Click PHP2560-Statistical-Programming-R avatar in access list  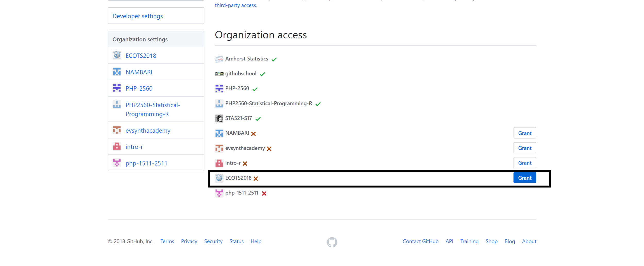(x=219, y=104)
